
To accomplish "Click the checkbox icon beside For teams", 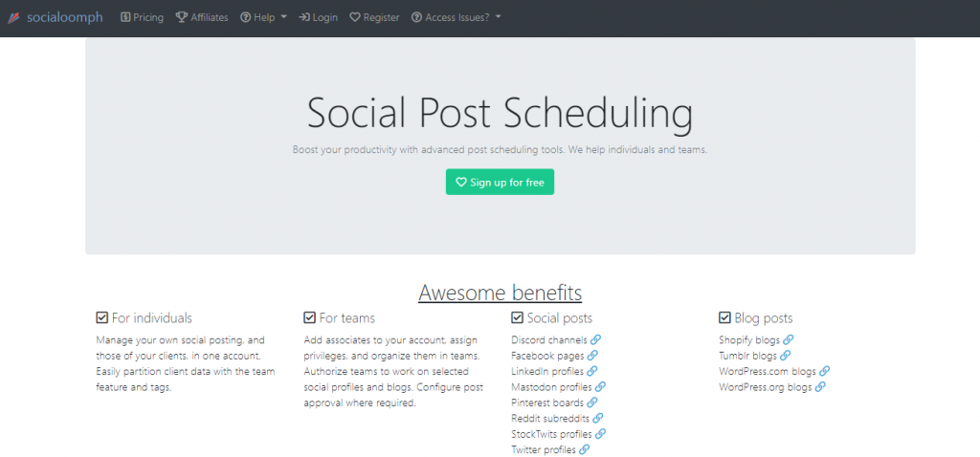I will coord(309,317).
